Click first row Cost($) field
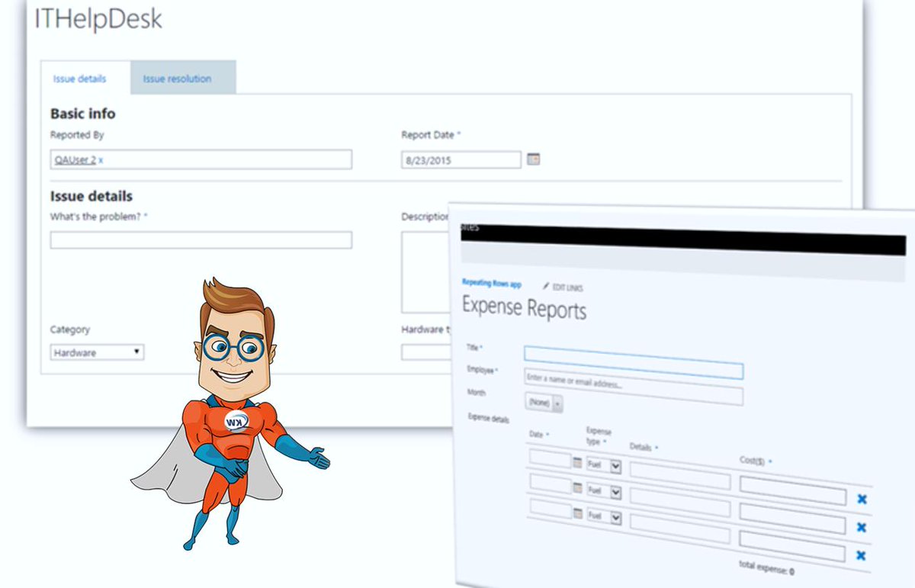 coord(793,490)
